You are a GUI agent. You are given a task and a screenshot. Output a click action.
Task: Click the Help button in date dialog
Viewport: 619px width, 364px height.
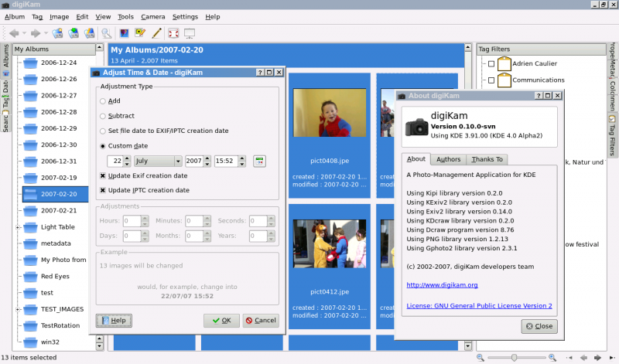[x=114, y=320]
